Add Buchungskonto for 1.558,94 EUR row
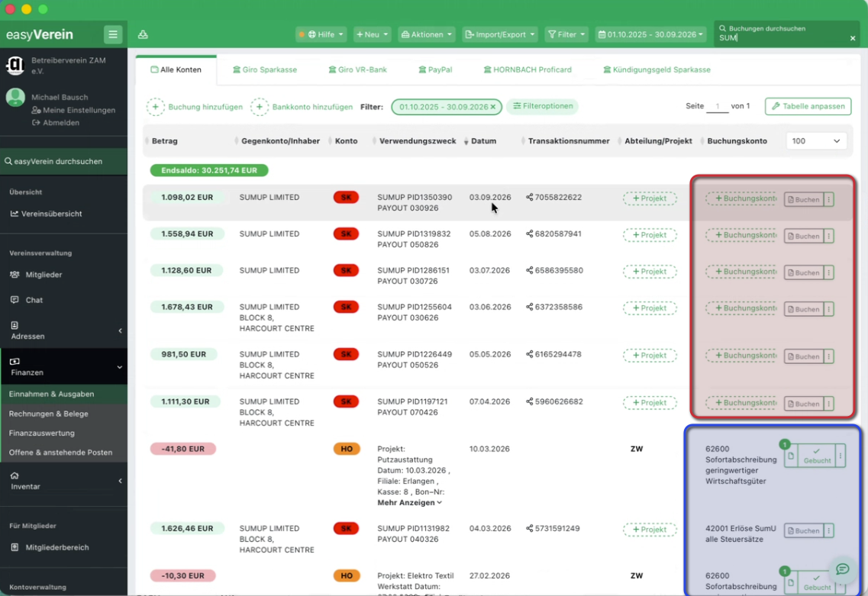 (x=741, y=235)
